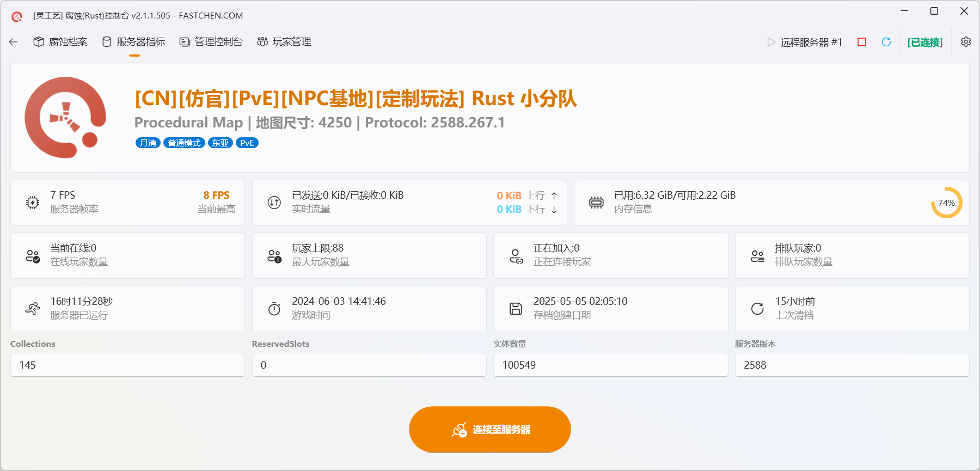Click the [已连接] status label
980x471 pixels.
[x=925, y=42]
